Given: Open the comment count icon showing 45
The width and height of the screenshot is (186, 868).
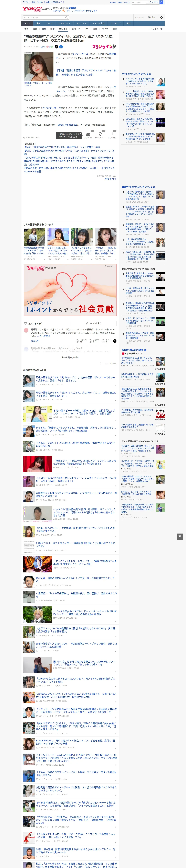Looking at the screenshot, I should [43, 47].
